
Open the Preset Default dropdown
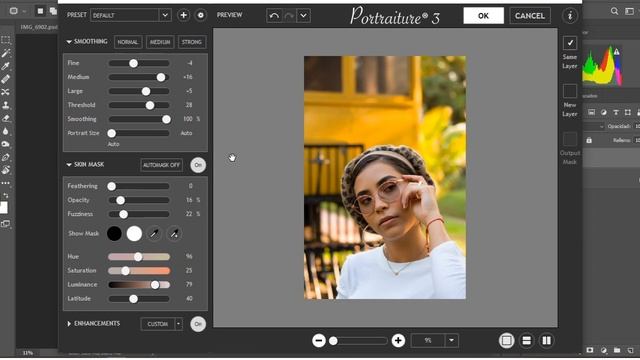coord(165,16)
